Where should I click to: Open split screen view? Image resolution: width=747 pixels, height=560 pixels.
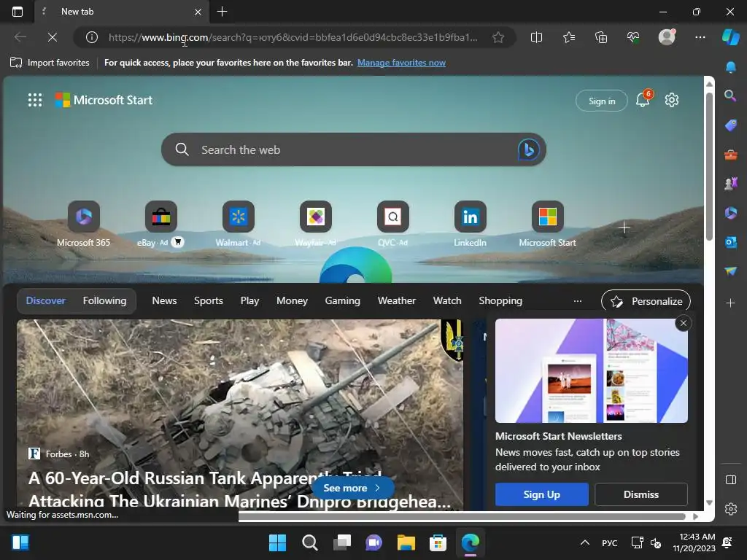(x=536, y=37)
